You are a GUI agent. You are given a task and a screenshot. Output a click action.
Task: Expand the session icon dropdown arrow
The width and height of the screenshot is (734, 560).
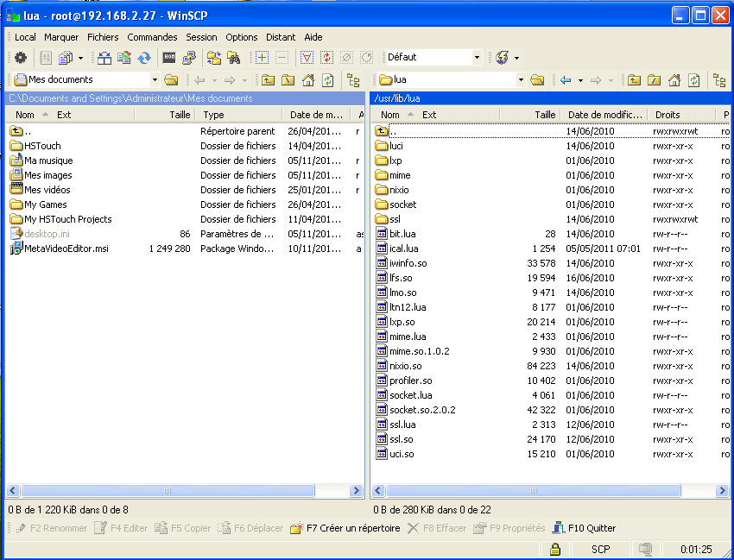[516, 58]
